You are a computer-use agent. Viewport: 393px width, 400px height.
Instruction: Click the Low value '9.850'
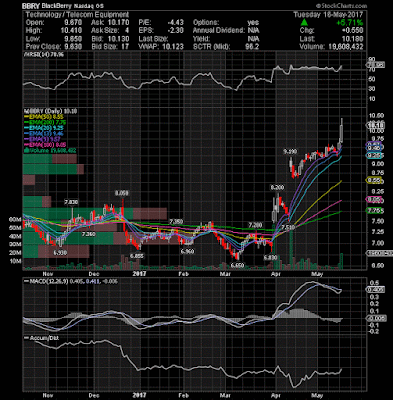pos(73,39)
